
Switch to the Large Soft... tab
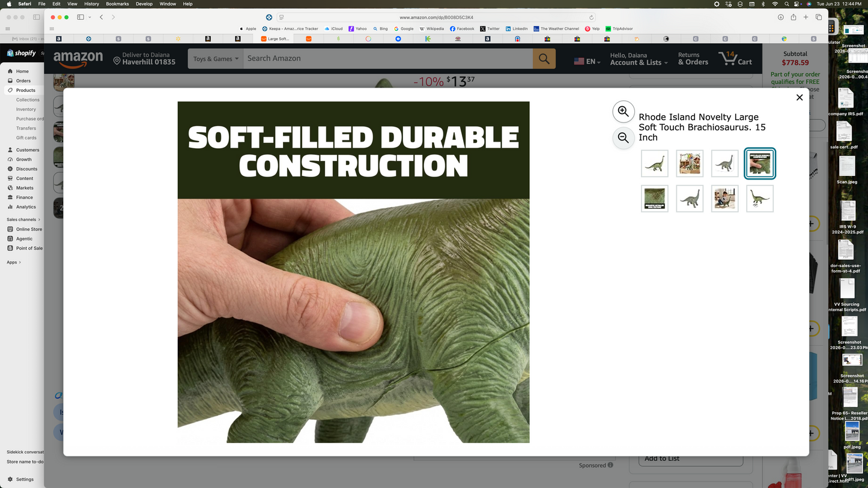coord(275,39)
